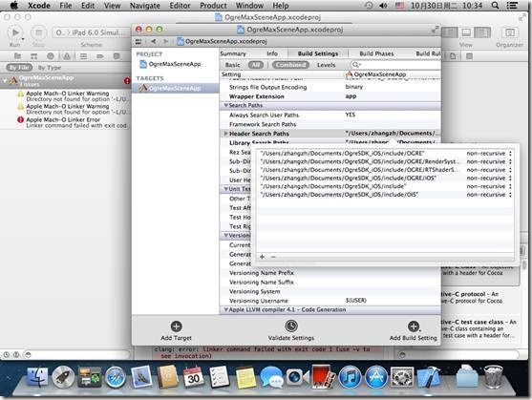Viewport: 532px width, 400px height.
Task: Open the breakpoint navigator icon
Action: 99,56
